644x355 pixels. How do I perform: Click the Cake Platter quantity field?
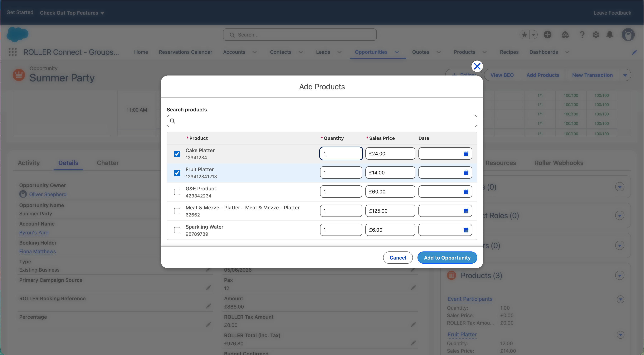341,153
